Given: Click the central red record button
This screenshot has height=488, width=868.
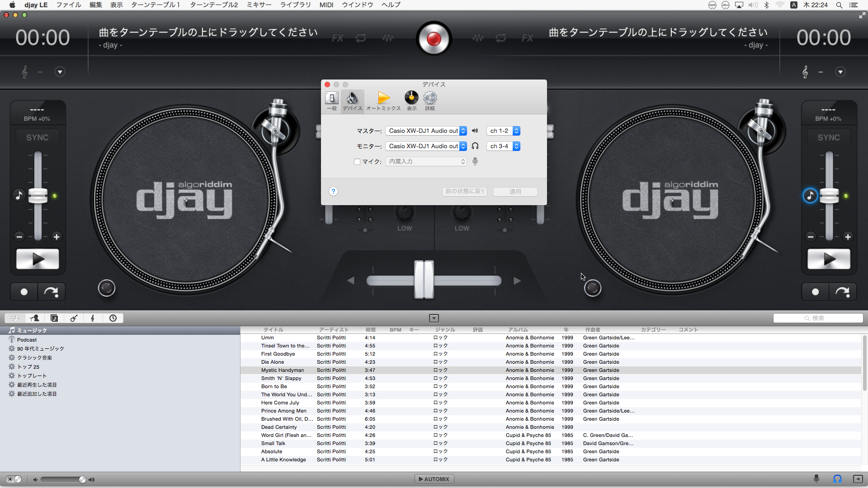Looking at the screenshot, I should (x=434, y=39).
